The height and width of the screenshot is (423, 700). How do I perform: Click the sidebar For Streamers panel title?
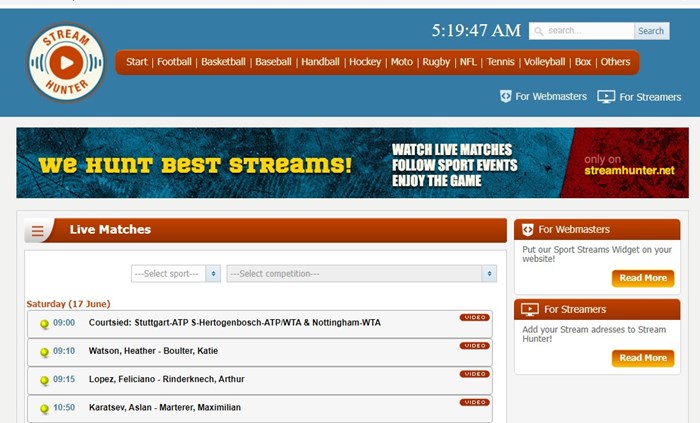[575, 309]
